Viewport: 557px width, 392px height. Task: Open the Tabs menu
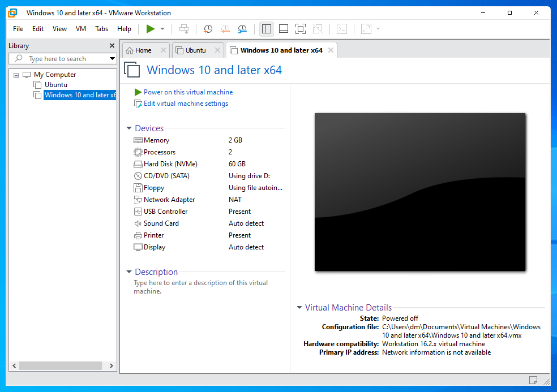click(101, 29)
